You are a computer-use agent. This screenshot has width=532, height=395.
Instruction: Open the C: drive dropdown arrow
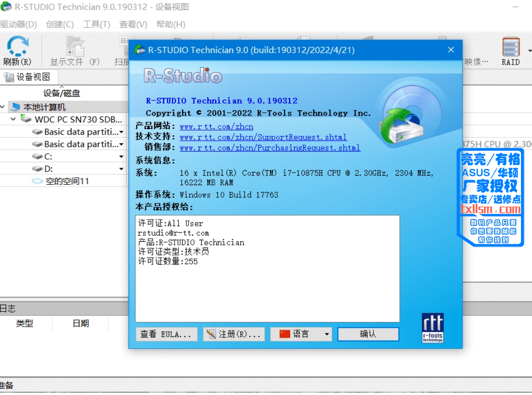(x=121, y=157)
